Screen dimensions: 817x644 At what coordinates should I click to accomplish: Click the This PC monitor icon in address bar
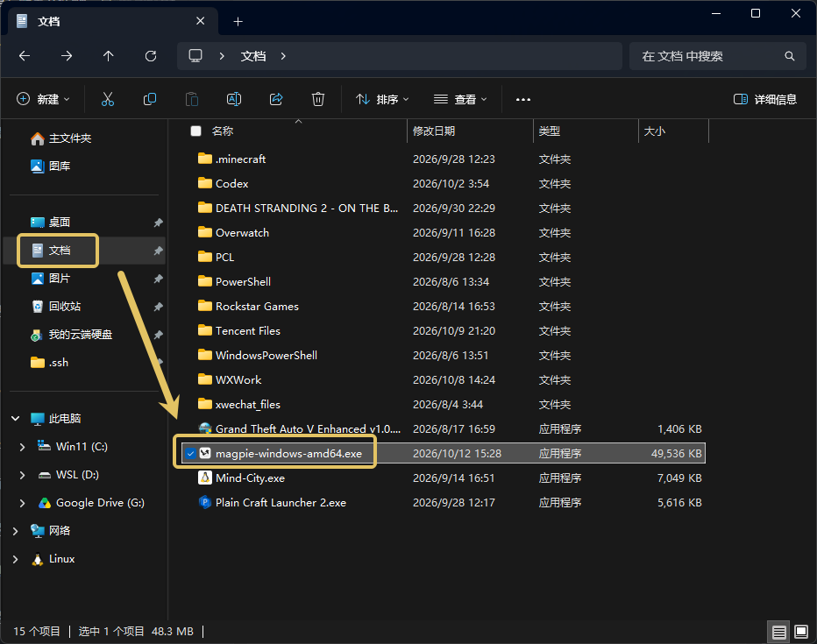[195, 56]
